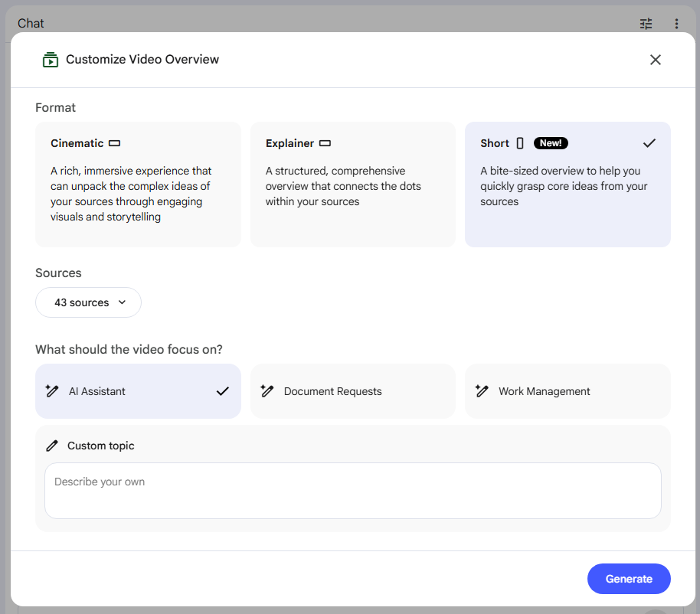Screen dimensions: 700x614
Task: Click the pencil icon by Custom topic
Action: (x=52, y=446)
